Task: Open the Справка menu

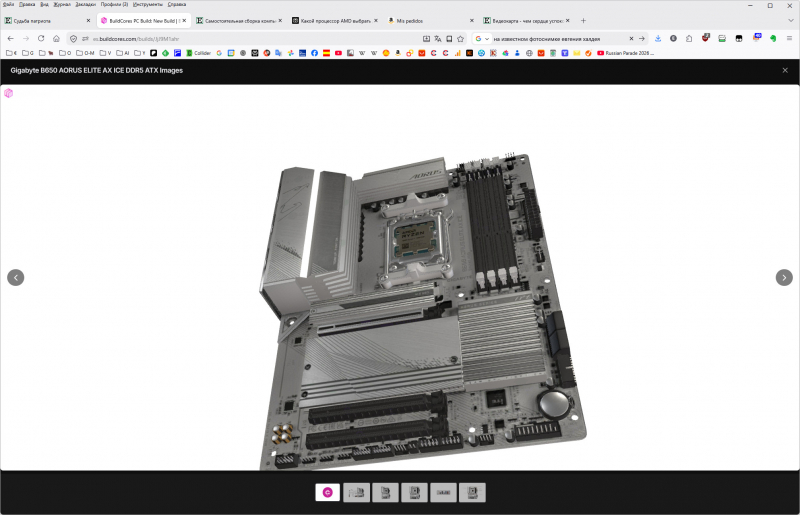Action: [x=177, y=4]
